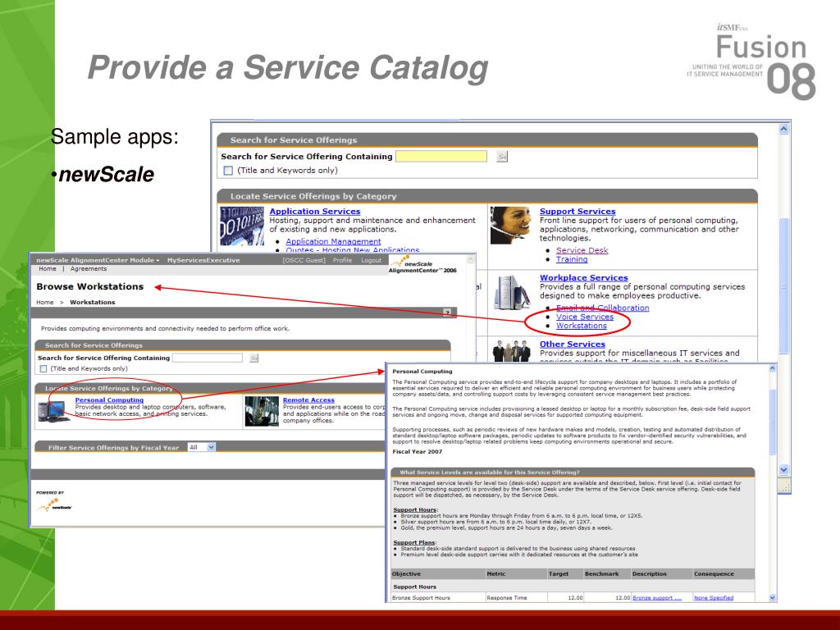Open the Filter by Fiscal Year dropdown

click(202, 447)
